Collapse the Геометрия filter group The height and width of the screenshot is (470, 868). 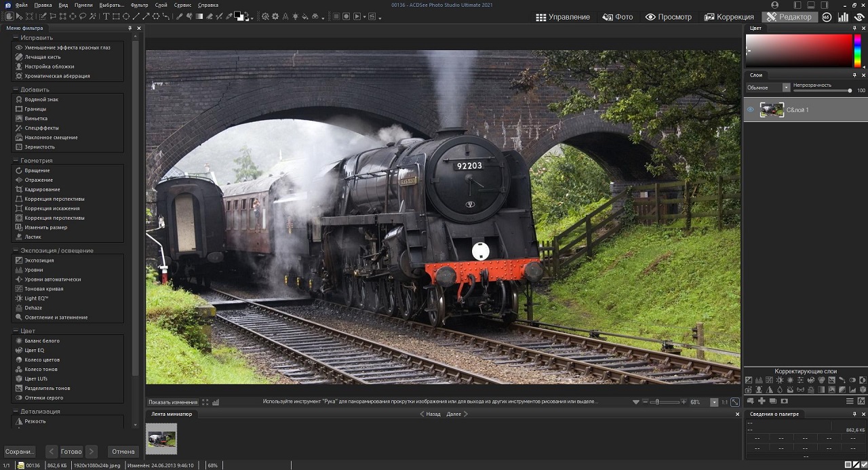pyautogui.click(x=15, y=161)
